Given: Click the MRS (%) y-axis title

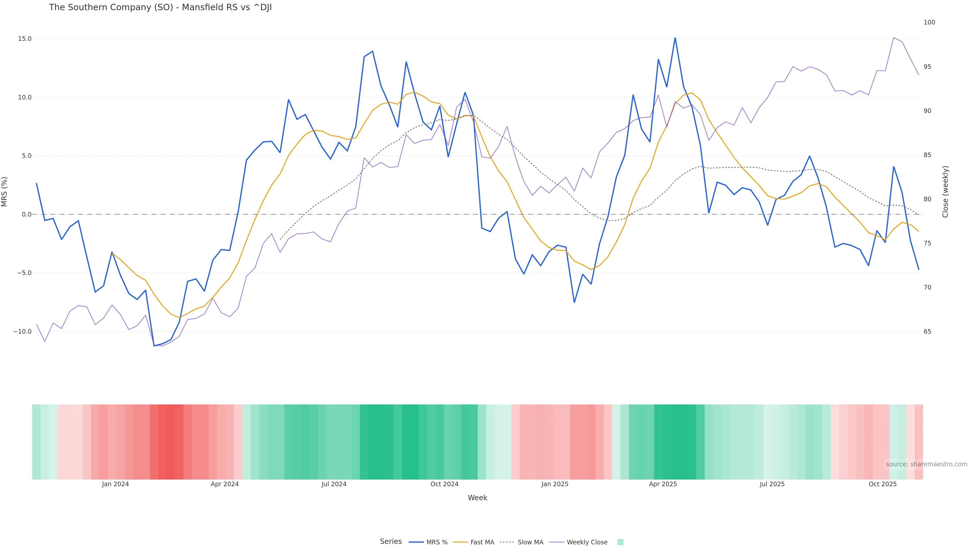Looking at the screenshot, I should point(5,191).
